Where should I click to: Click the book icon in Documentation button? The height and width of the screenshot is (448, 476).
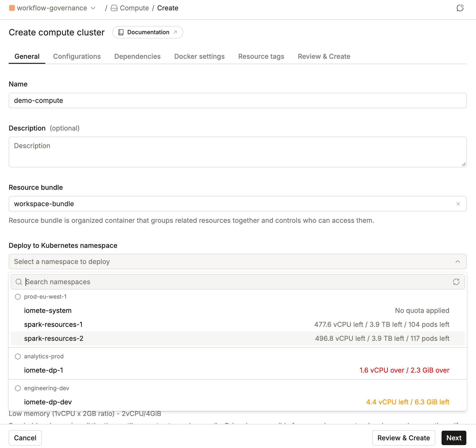point(121,32)
